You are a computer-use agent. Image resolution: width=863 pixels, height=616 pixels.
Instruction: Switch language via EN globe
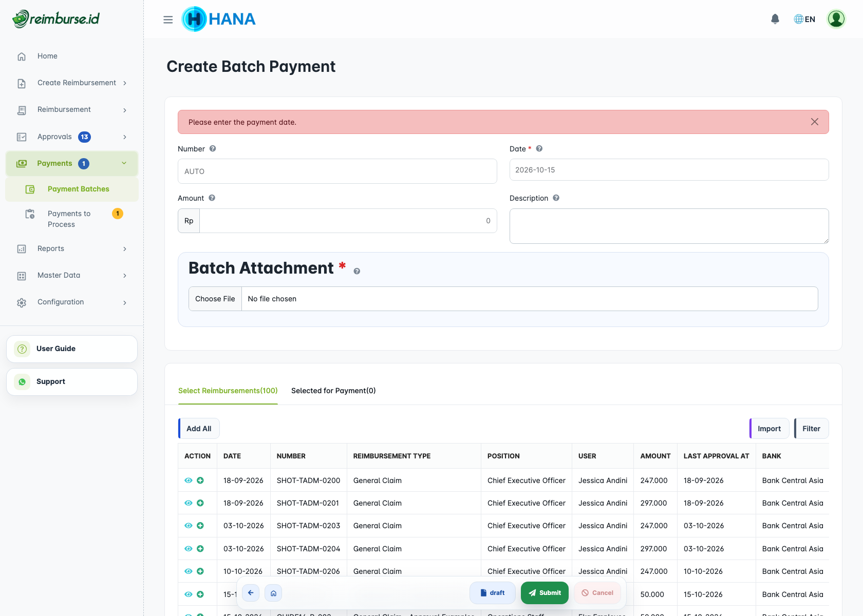[804, 19]
